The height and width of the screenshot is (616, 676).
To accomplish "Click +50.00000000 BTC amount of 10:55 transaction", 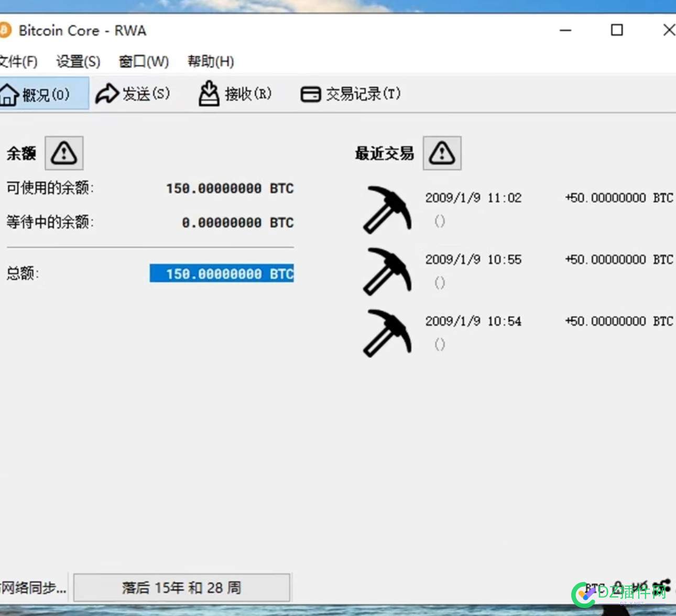I will (619, 259).
